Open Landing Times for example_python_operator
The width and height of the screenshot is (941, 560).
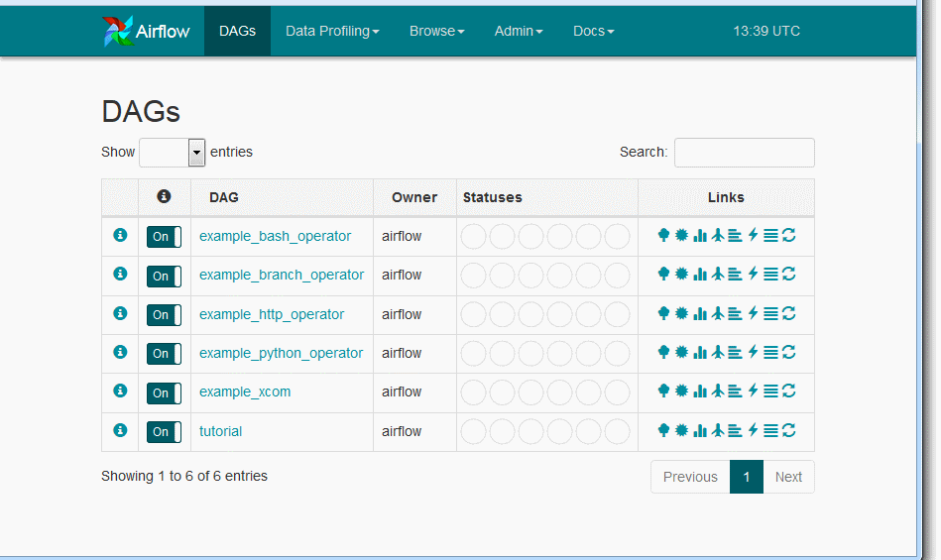(717, 352)
